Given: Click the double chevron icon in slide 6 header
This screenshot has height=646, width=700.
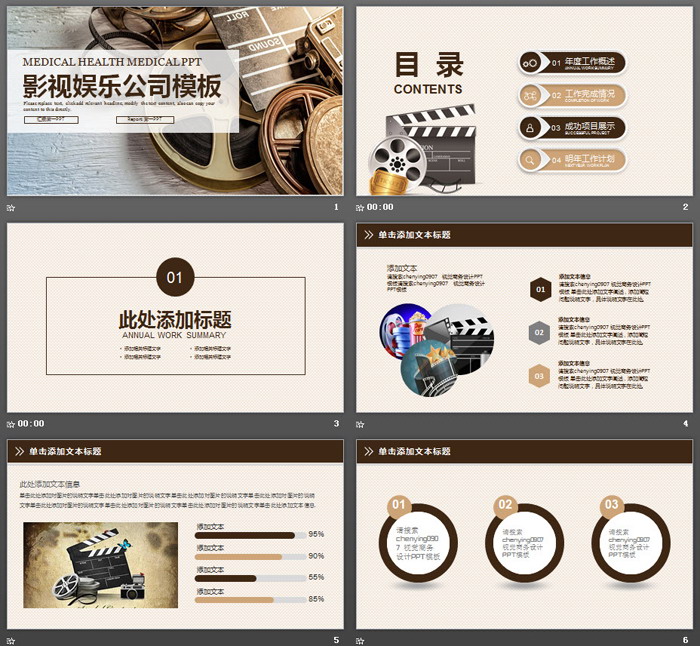Looking at the screenshot, I should tap(368, 451).
